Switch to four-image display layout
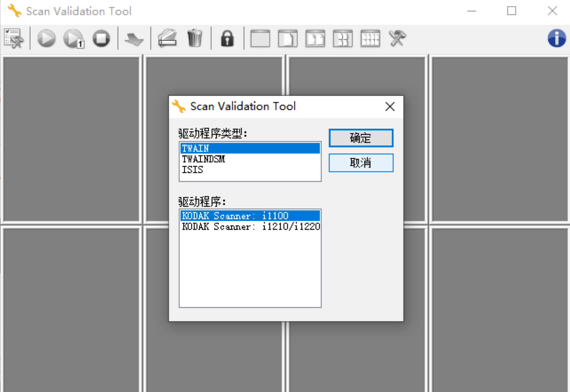Image resolution: width=570 pixels, height=392 pixels. 343,39
